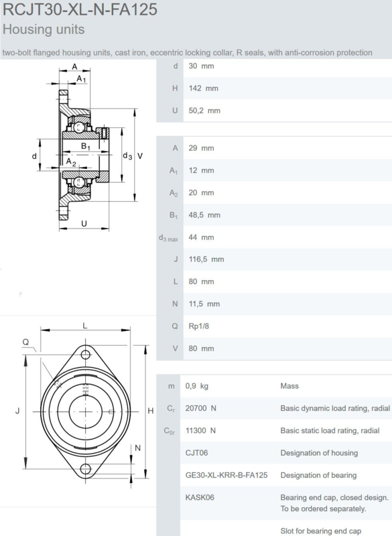Select the bore diameter value '30 mm'
The image size is (392, 536).
point(201,66)
